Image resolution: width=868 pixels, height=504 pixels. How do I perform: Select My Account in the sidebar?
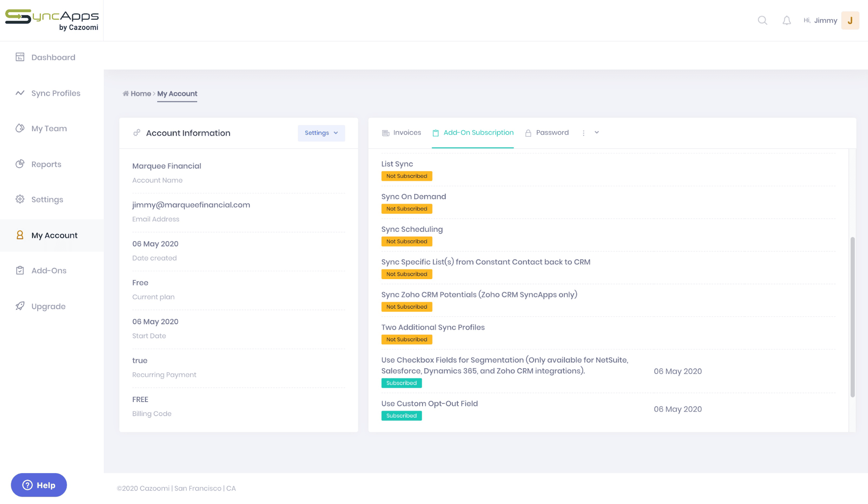pyautogui.click(x=52, y=235)
